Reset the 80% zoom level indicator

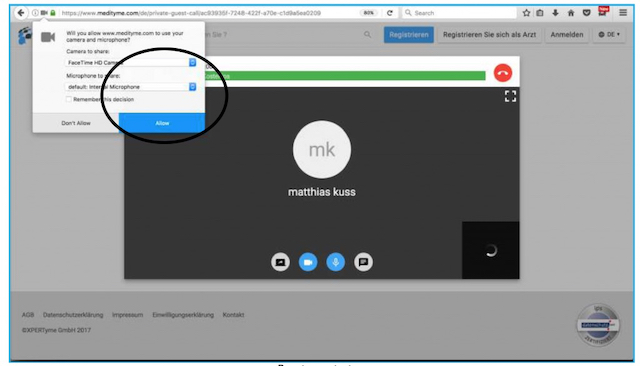368,13
